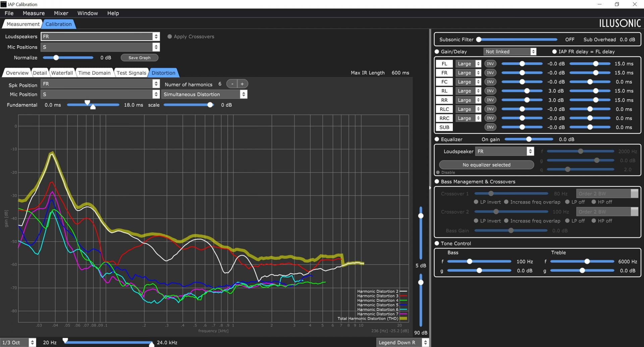Image resolution: width=644 pixels, height=347 pixels.
Task: Click the No equalizer selected button
Action: click(x=486, y=165)
